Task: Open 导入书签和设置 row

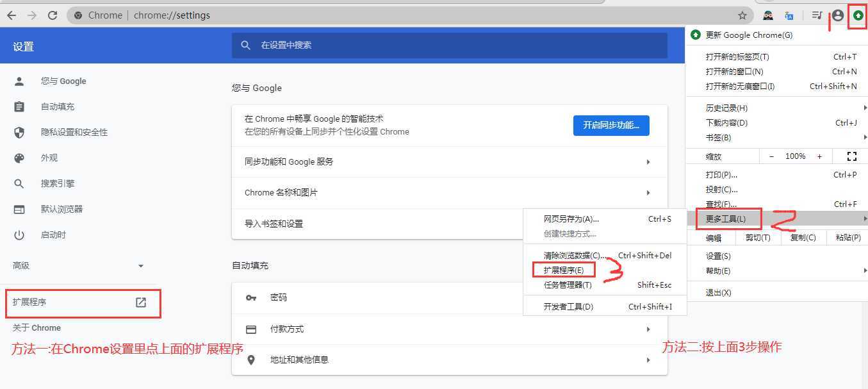Action: pyautogui.click(x=450, y=224)
